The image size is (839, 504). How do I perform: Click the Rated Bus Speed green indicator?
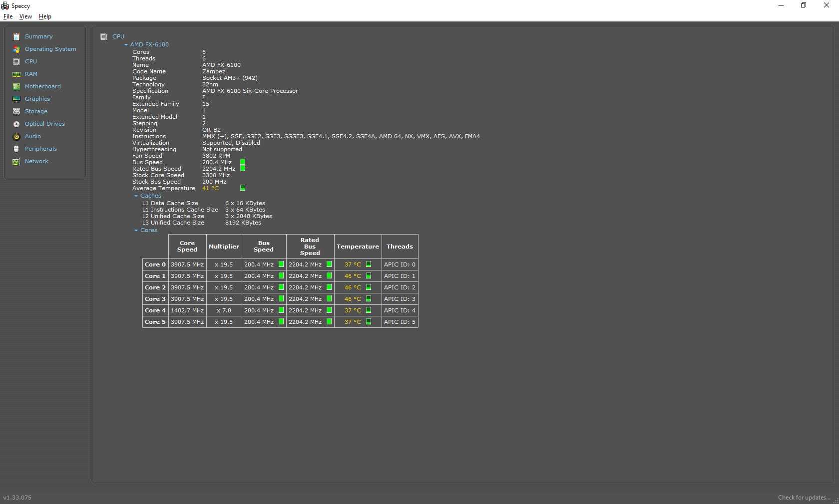point(243,169)
